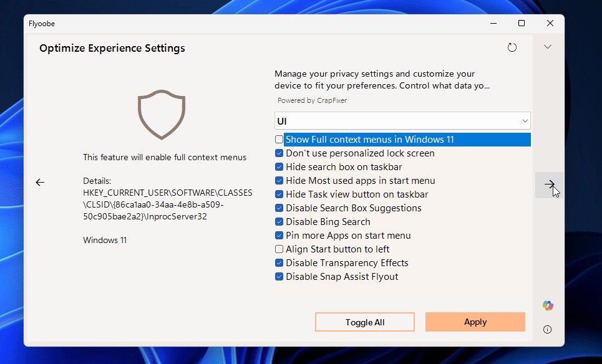Screen dimensions: 602x364
Task: Open the Copilot icon in sidebar
Action: [548, 305]
